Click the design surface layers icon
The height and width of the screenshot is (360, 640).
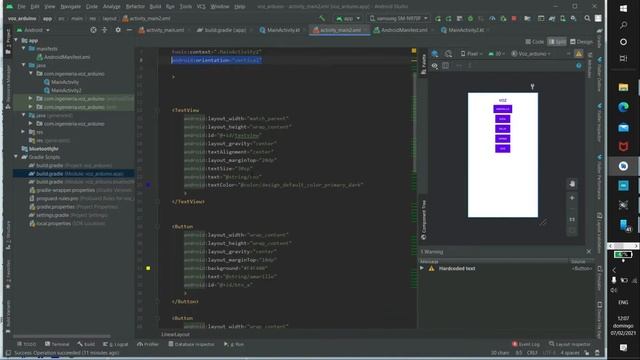435,54
